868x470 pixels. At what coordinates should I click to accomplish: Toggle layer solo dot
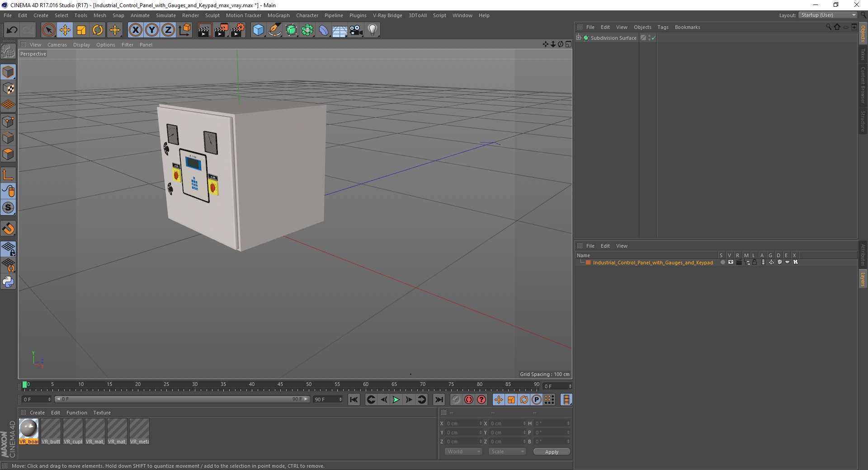point(722,262)
